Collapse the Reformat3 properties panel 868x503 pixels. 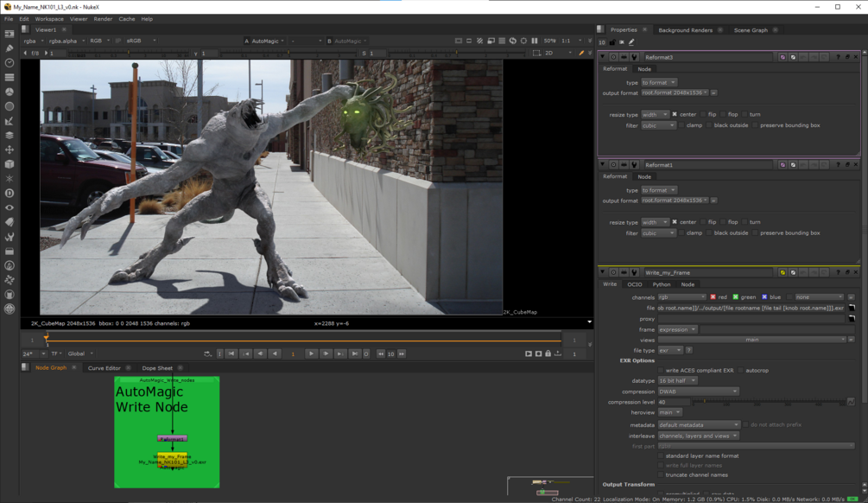point(603,57)
